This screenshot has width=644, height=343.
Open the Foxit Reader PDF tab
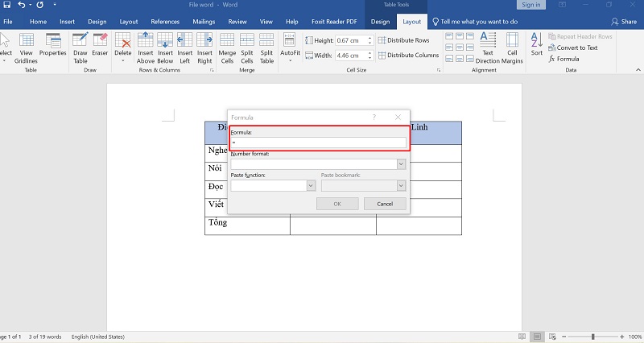[334, 22]
